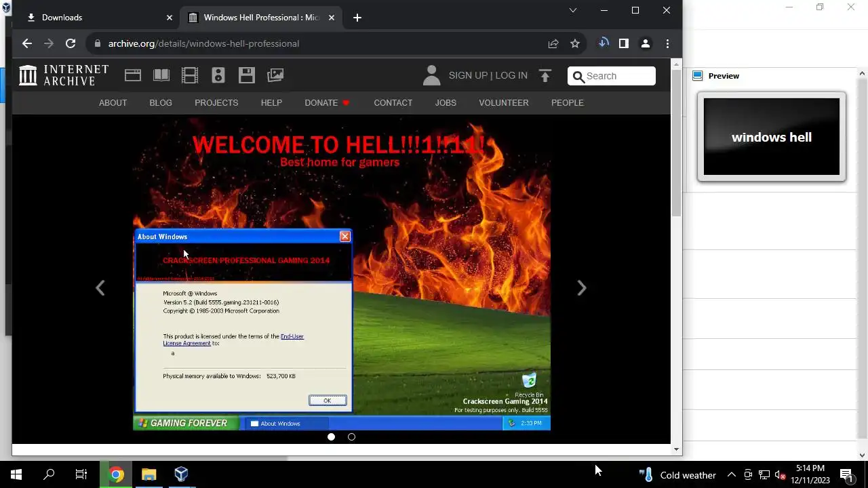Open the Chrome tab search chevron
Image resolution: width=868 pixels, height=488 pixels.
[x=573, y=10]
